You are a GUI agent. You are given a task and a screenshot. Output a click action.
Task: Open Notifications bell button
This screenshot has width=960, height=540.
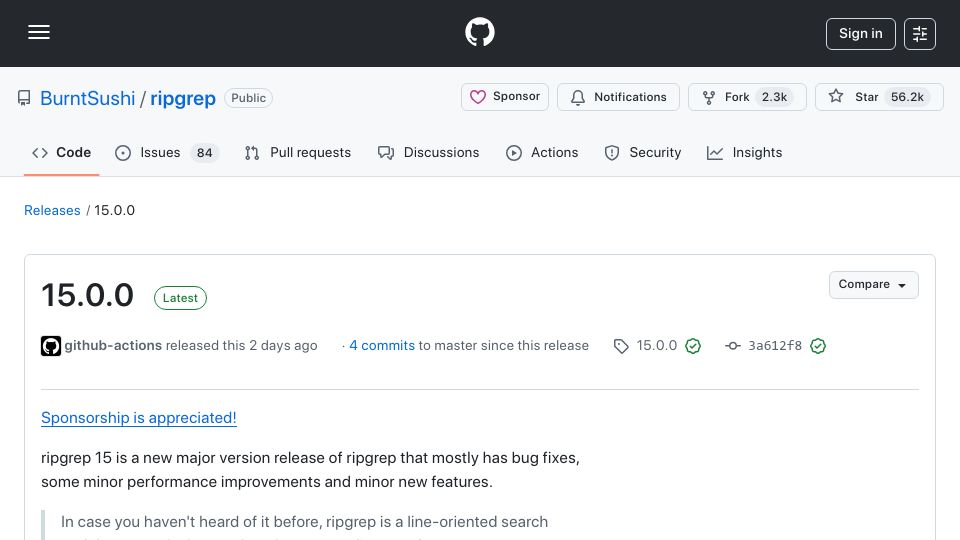tap(618, 97)
